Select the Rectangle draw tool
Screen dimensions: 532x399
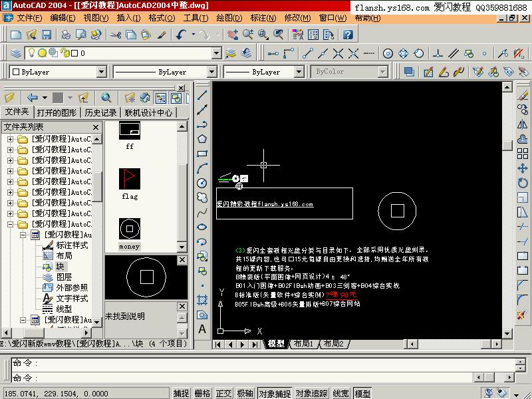click(202, 154)
